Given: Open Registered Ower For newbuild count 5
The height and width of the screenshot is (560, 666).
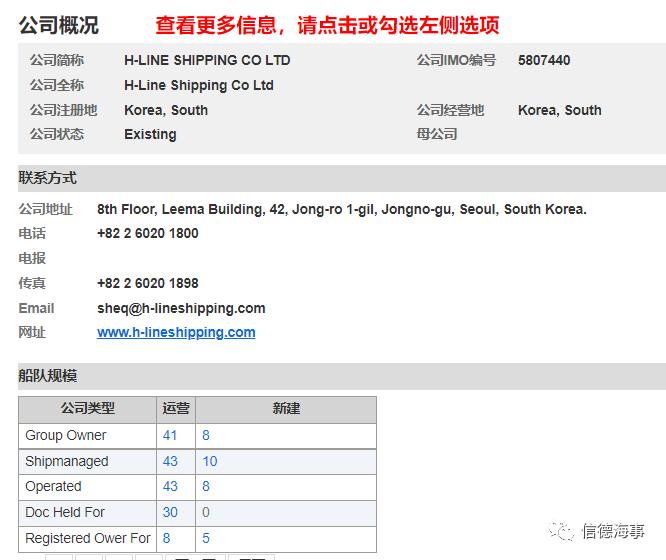Looking at the screenshot, I should pyautogui.click(x=206, y=538).
